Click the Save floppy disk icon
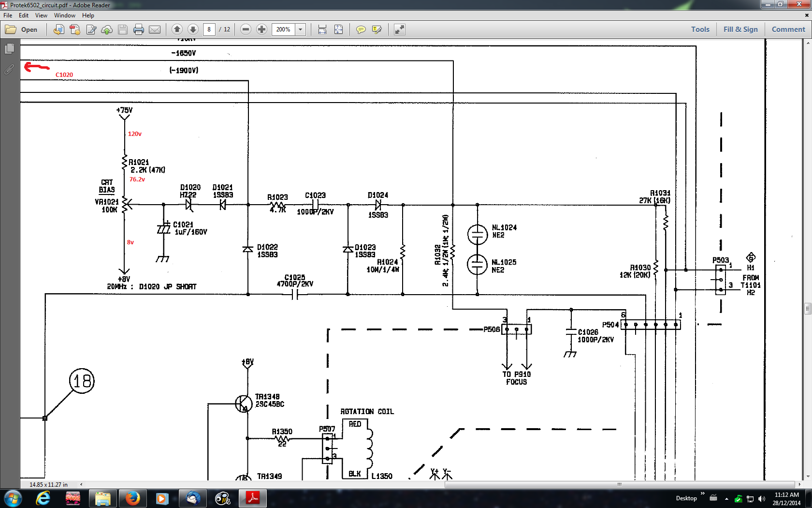 click(x=123, y=30)
